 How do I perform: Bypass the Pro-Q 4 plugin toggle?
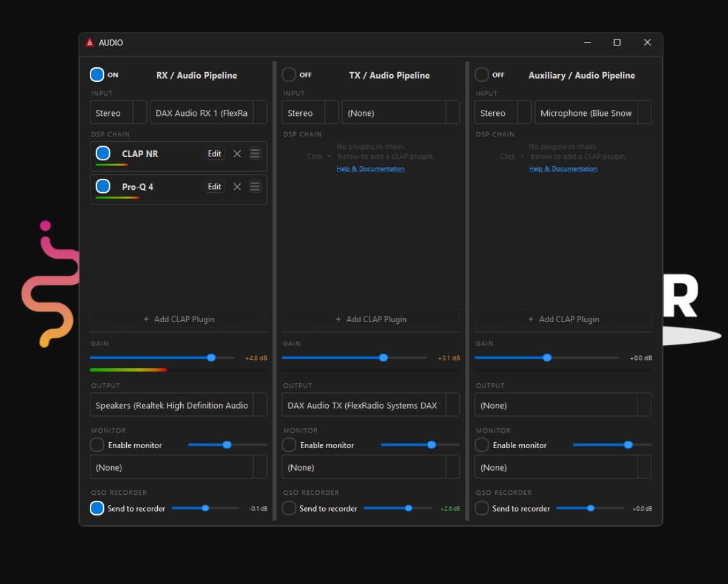[x=103, y=186]
